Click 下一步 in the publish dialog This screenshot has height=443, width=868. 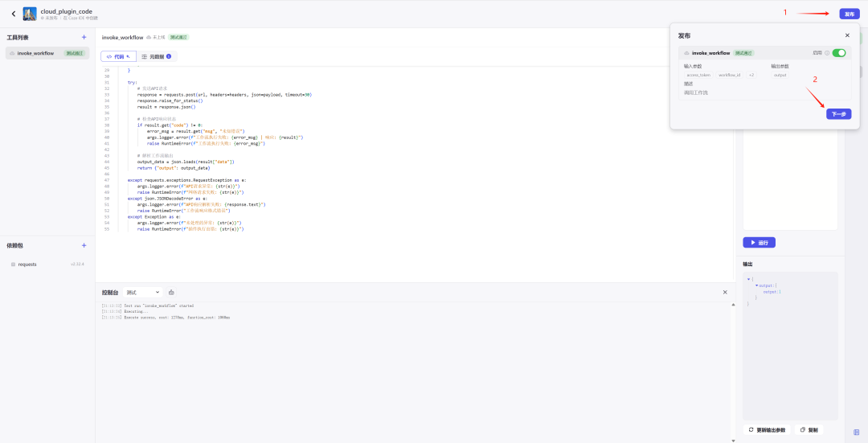point(838,114)
